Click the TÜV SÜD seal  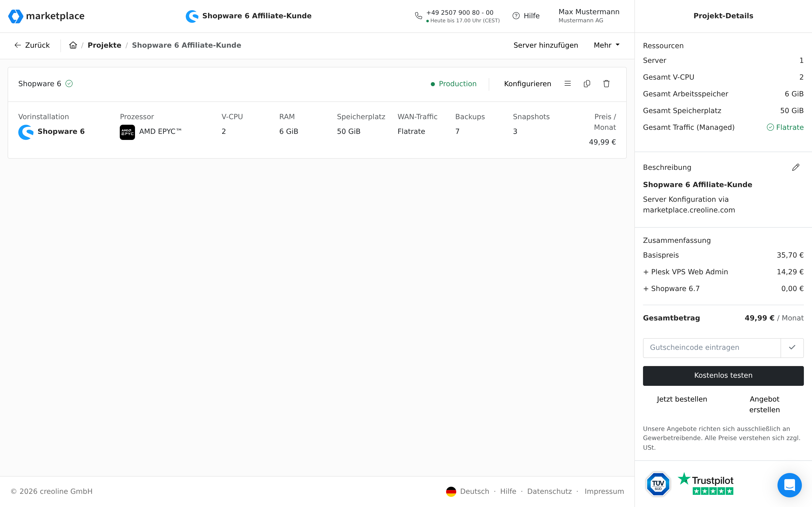coord(658,484)
